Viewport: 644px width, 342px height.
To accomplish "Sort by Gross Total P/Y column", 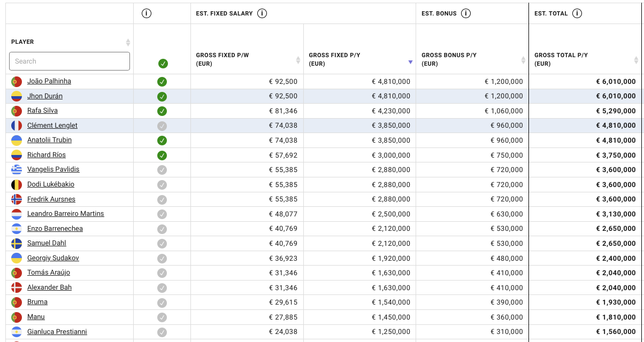I will [x=636, y=60].
